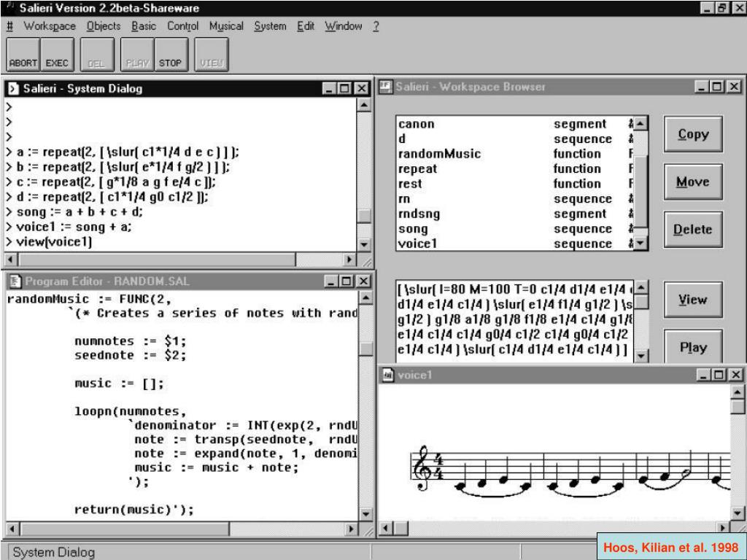This screenshot has height=560, width=747.
Task: Click the Salieri app icon in title bar
Action: (9, 7)
